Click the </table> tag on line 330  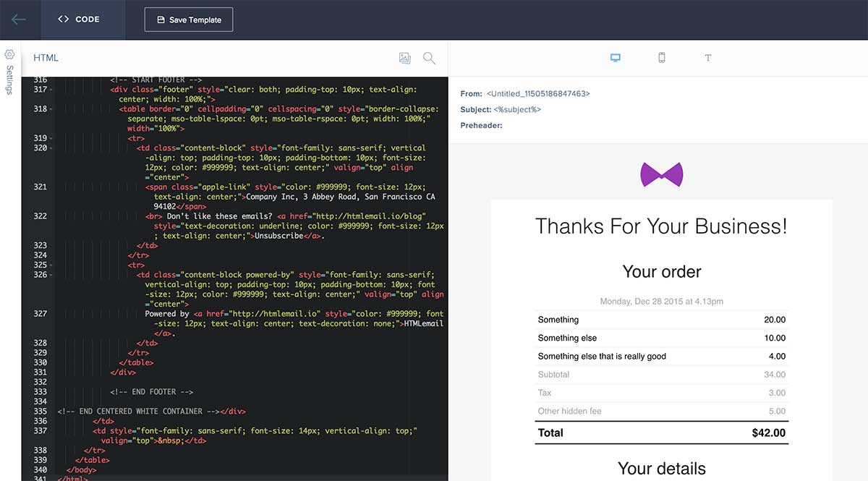tap(136, 363)
